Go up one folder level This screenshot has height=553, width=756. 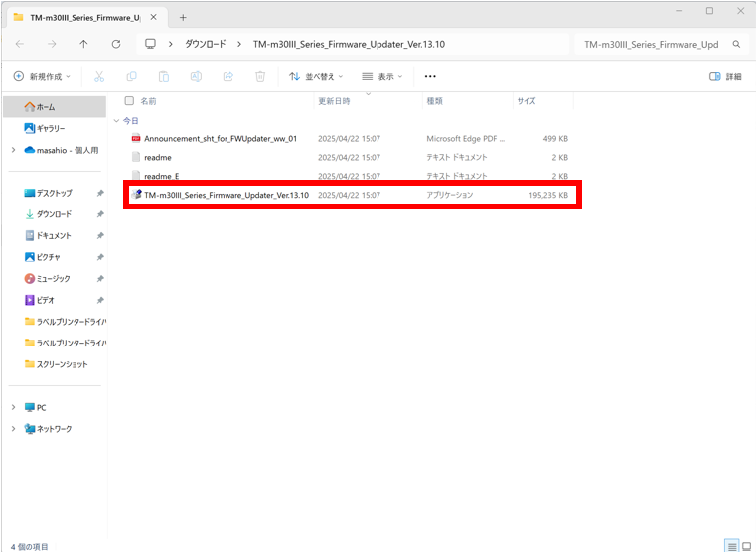point(83,44)
